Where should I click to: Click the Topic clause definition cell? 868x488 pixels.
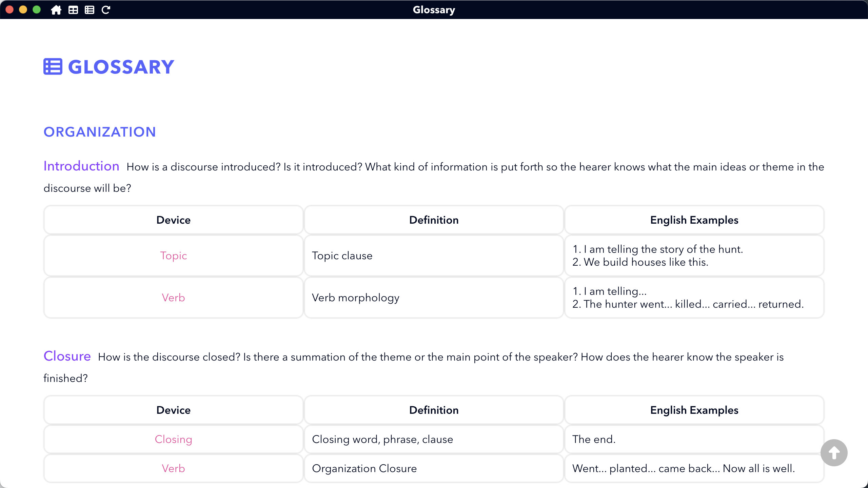[434, 256]
